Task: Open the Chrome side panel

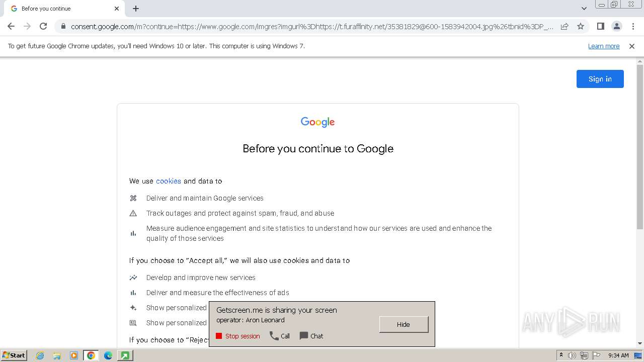Action: pyautogui.click(x=600, y=26)
